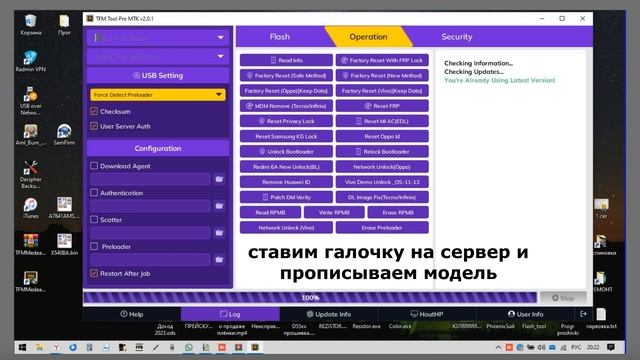The width and height of the screenshot is (640, 360).
Task: Click the logout icon next to User Info
Action: tap(583, 314)
